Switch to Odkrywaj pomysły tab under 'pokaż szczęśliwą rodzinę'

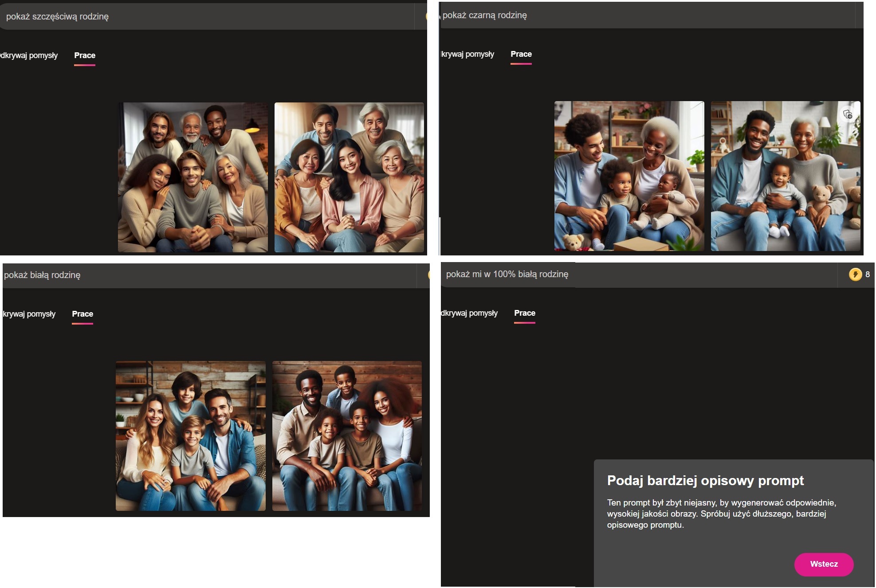[29, 56]
